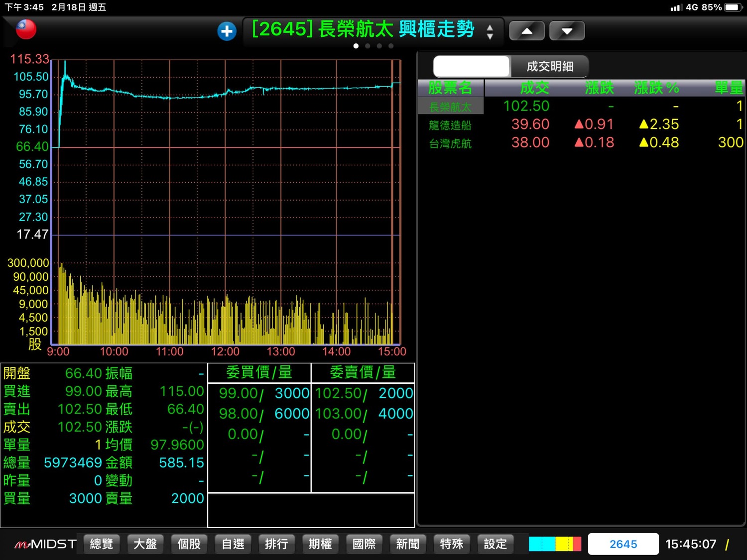Screen dimensions: 747x560
Task: Tap the MIDST logo
Action: coord(45,544)
